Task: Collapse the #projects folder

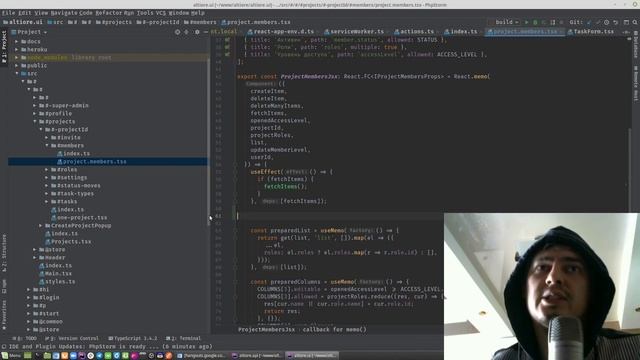Action: pyautogui.click(x=35, y=121)
